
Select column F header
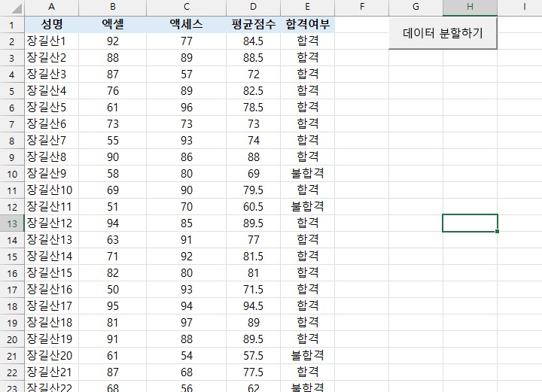(x=362, y=7)
